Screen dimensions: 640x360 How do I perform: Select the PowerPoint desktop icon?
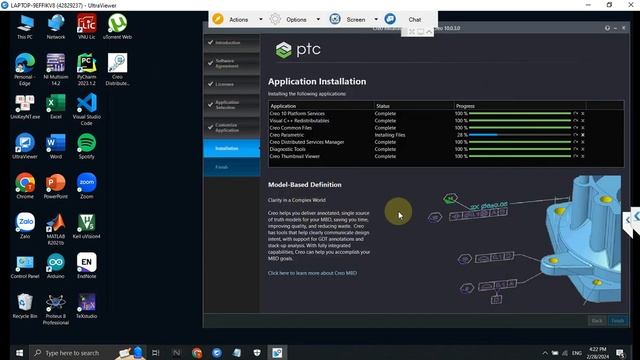[x=56, y=186]
